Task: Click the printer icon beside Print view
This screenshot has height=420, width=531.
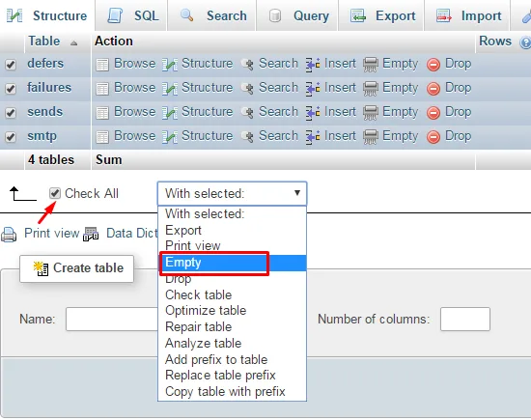Action: click(9, 235)
